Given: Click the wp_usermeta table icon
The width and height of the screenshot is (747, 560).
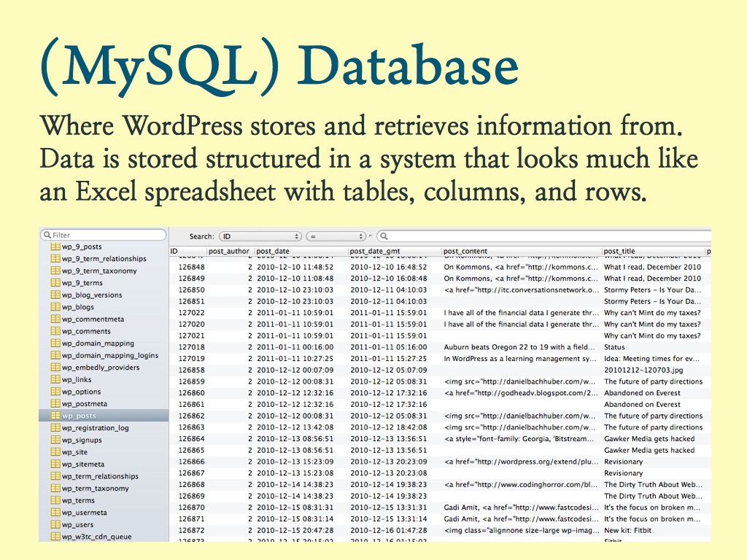Looking at the screenshot, I should [x=55, y=513].
